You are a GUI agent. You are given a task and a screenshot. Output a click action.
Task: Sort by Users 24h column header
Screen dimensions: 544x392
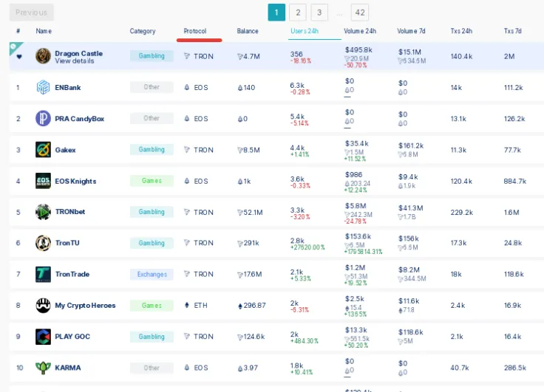[x=305, y=31]
